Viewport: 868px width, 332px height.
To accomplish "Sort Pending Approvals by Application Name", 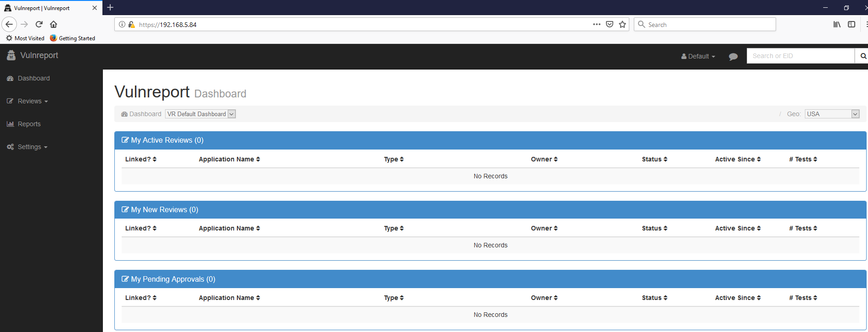I will pos(230,298).
